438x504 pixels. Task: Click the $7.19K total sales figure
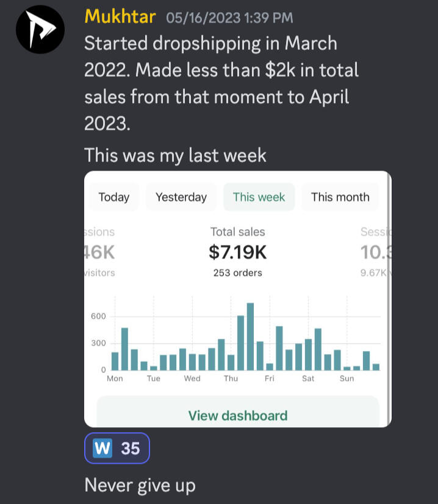(237, 252)
